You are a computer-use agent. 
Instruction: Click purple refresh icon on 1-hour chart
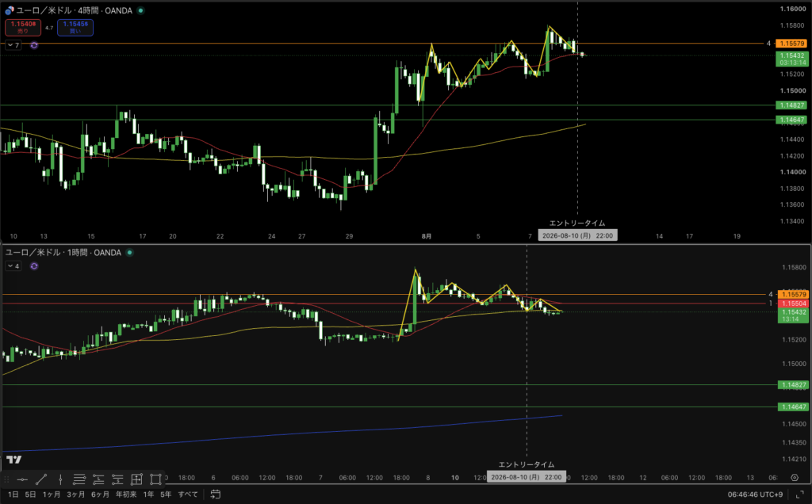tap(34, 266)
